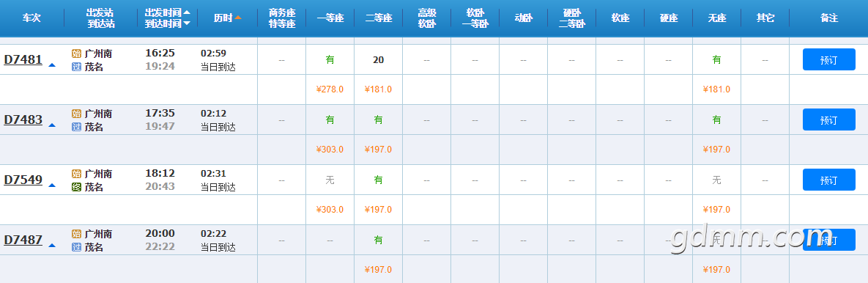Sort by 历时 duration column header

pos(228,18)
